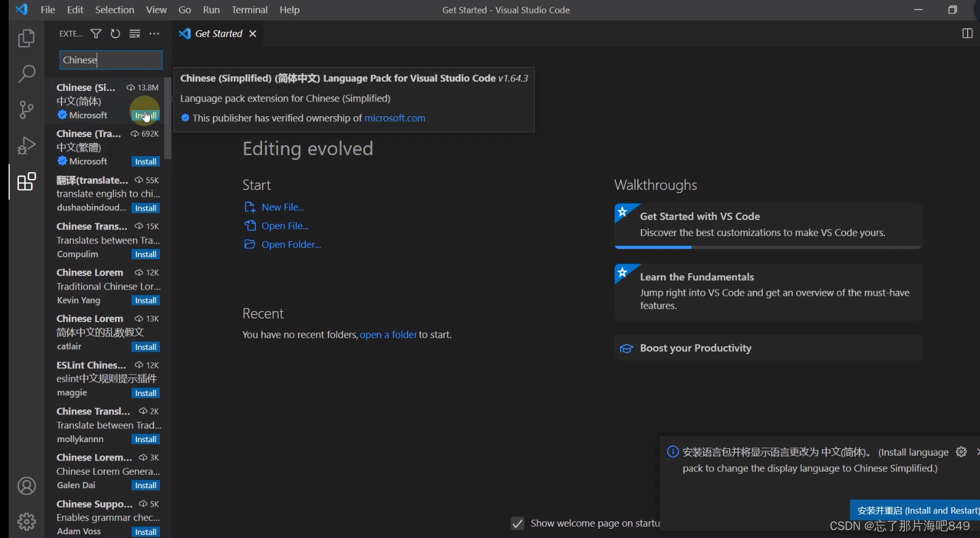Click the info icon in the notification
Viewport: 980px width, 538px height.
click(673, 452)
